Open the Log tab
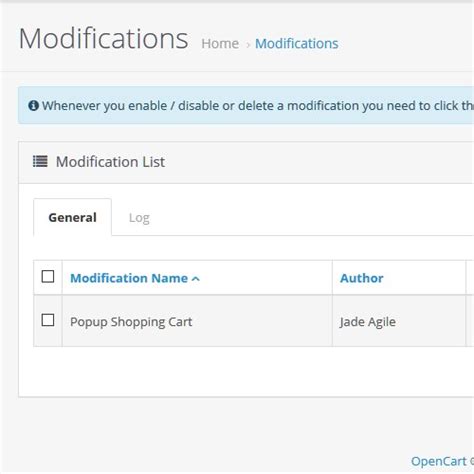 (x=139, y=218)
